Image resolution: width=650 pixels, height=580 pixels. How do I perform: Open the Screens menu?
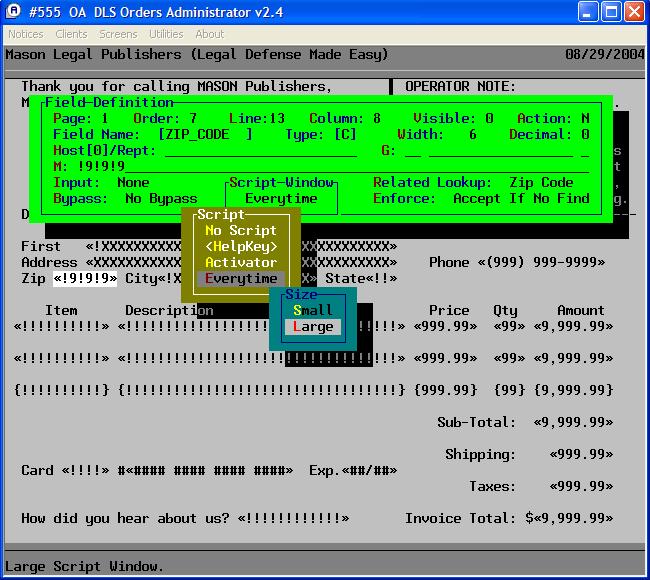click(x=118, y=34)
